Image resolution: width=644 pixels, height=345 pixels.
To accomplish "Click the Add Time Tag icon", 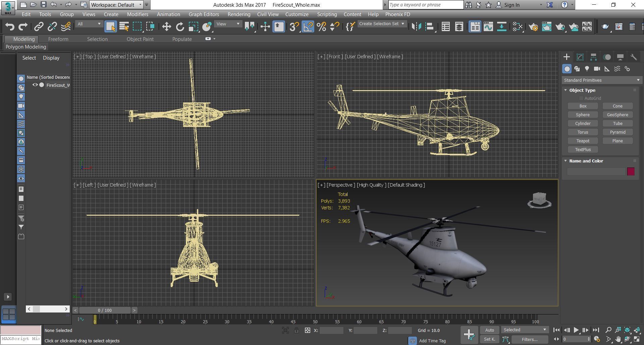I will pyautogui.click(x=413, y=341).
